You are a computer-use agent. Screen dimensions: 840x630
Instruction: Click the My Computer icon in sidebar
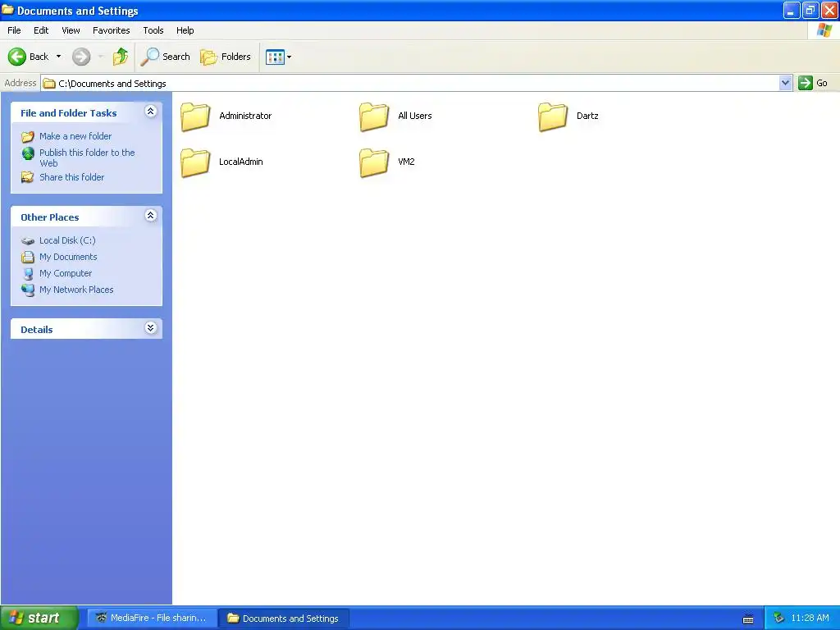coord(28,274)
